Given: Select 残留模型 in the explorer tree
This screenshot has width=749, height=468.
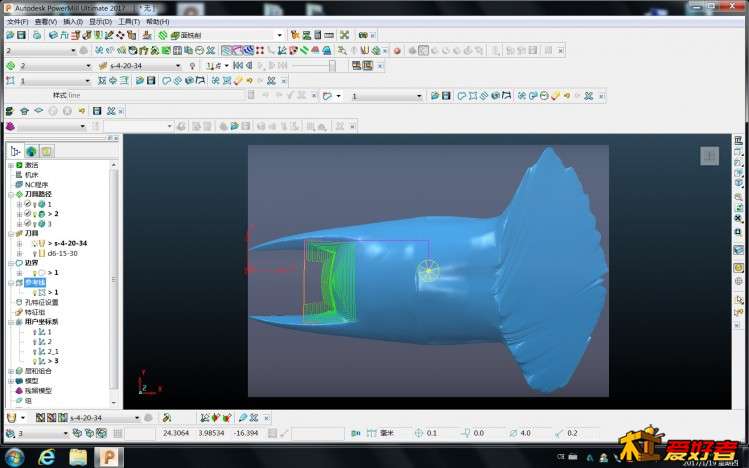Looking at the screenshot, I should pyautogui.click(x=38, y=391).
